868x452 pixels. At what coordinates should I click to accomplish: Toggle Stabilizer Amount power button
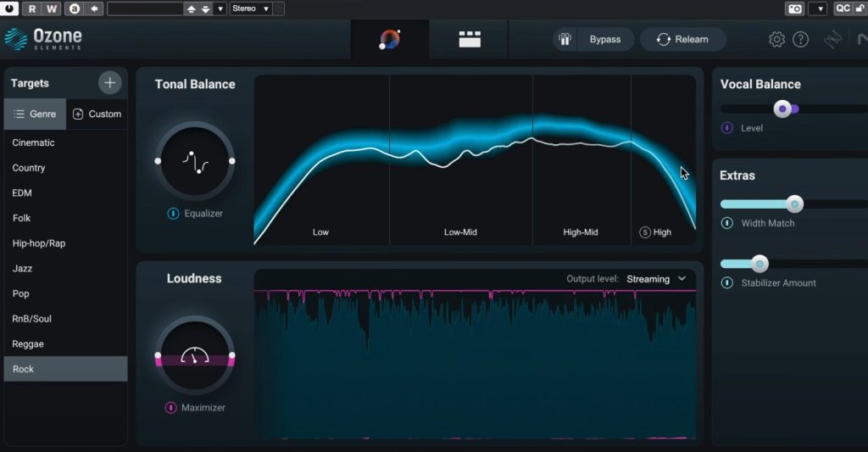(x=726, y=282)
